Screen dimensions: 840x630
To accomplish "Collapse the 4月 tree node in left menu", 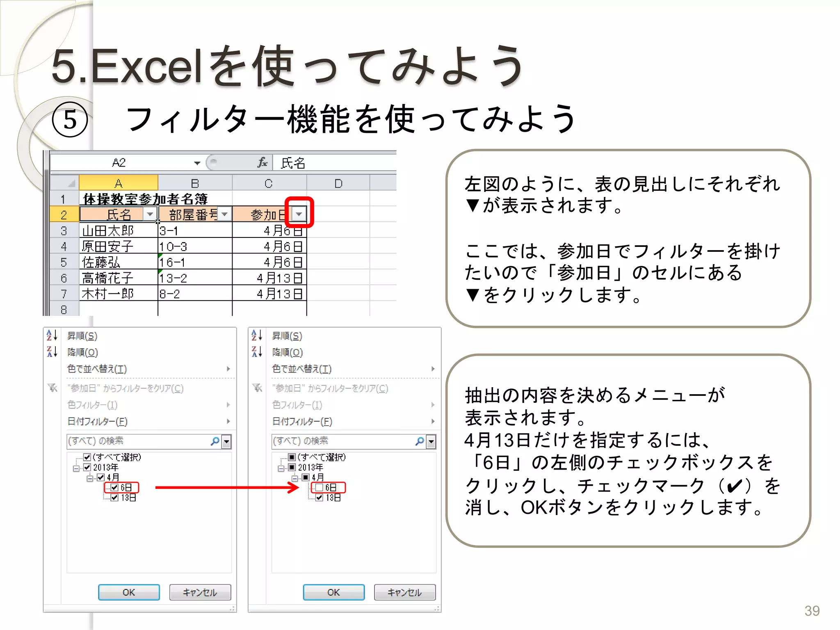I will point(90,478).
